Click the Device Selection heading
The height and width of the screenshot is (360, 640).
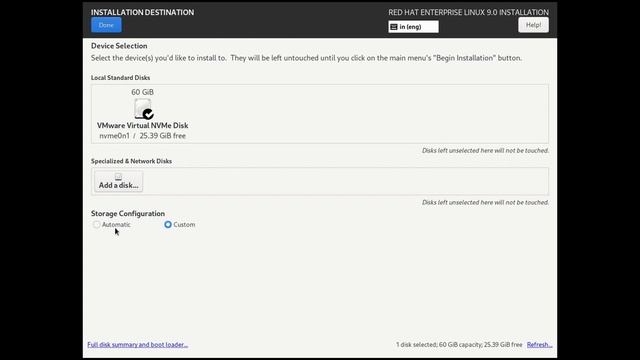119,46
